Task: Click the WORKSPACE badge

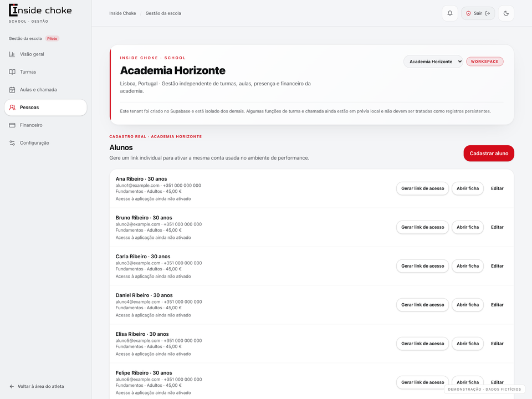Action: (484, 62)
